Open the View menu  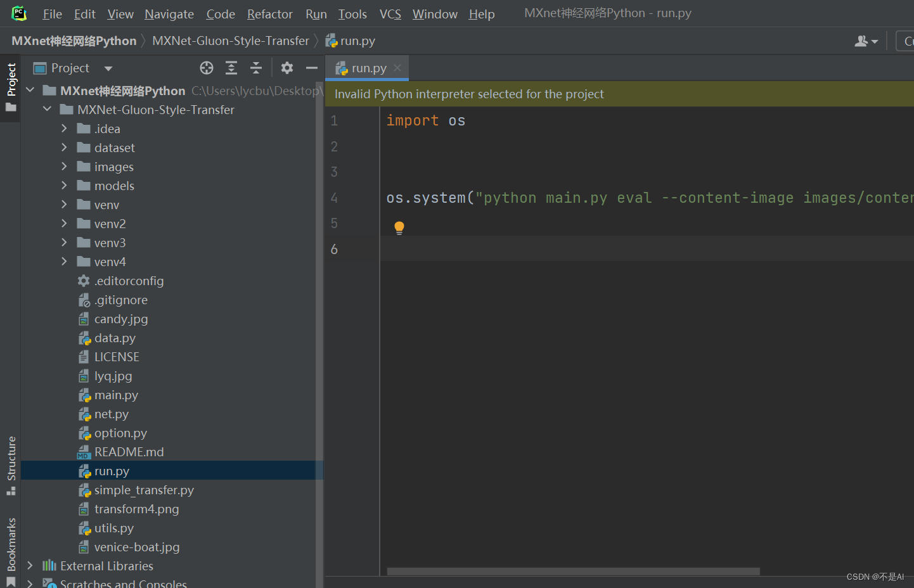[120, 14]
